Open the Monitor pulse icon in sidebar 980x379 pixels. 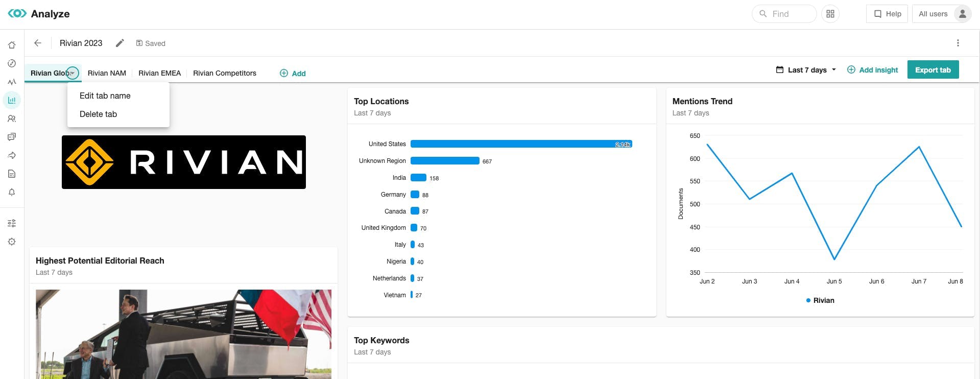click(12, 82)
